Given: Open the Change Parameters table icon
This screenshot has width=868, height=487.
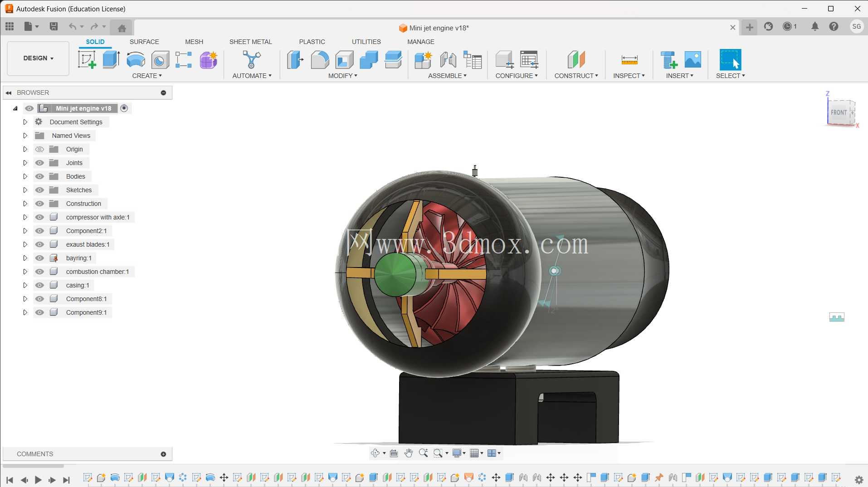Looking at the screenshot, I should (x=529, y=59).
